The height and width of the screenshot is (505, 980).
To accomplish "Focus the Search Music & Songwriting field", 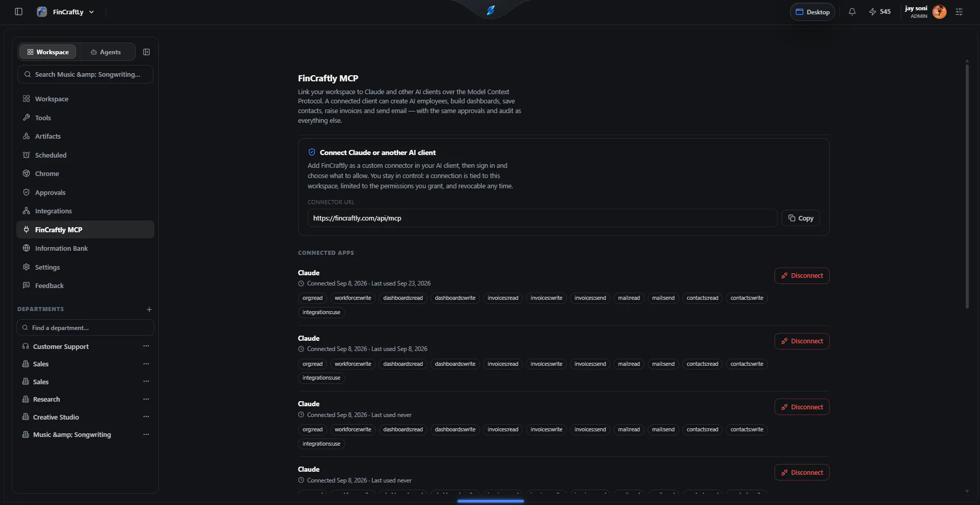I will (85, 74).
